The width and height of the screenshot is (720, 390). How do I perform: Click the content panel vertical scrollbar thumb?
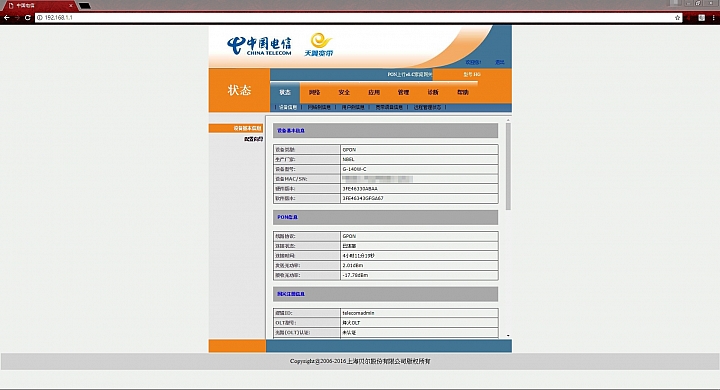(x=508, y=166)
